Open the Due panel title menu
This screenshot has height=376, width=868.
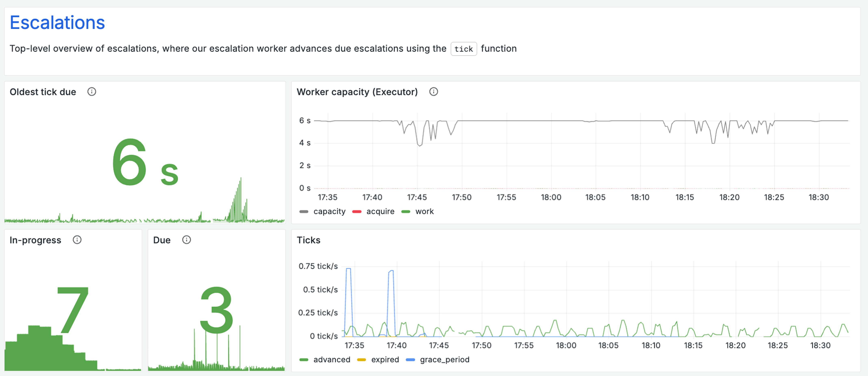(x=162, y=240)
